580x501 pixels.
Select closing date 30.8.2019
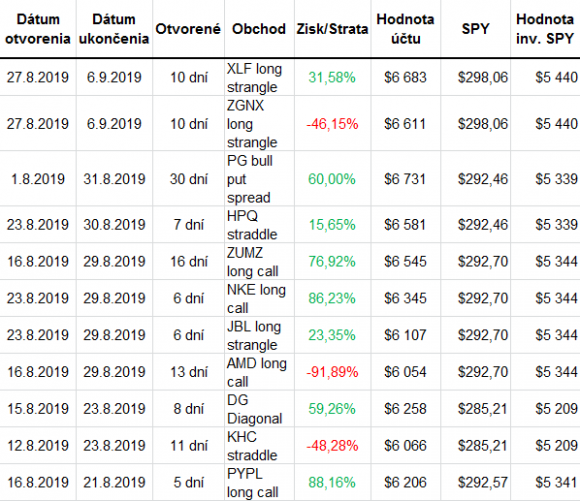114,225
